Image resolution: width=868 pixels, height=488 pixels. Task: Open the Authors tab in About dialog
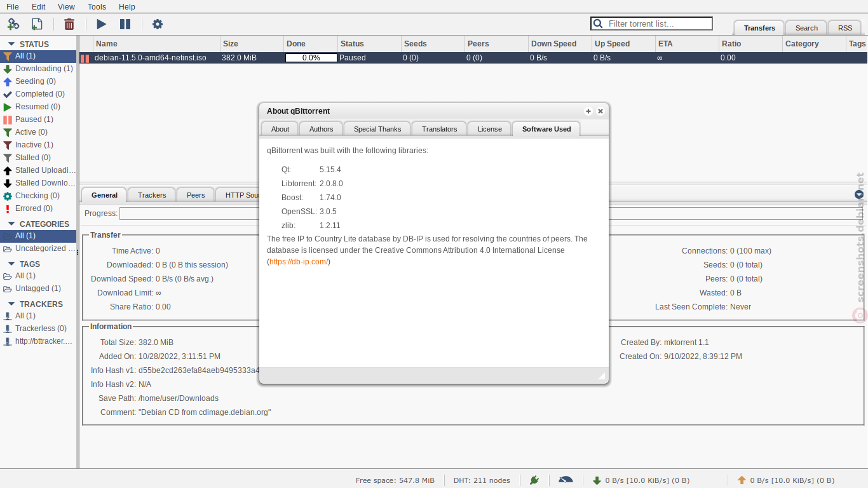click(321, 129)
